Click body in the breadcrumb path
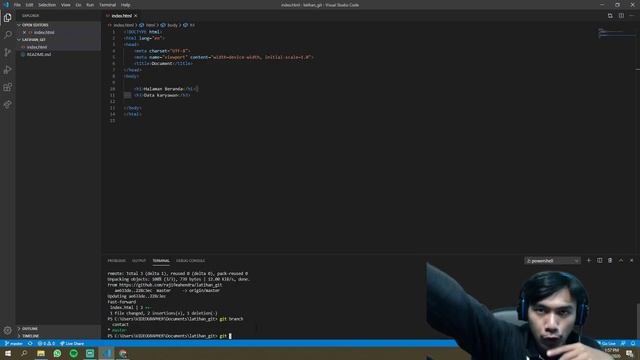The width and height of the screenshot is (640, 360). 172,25
